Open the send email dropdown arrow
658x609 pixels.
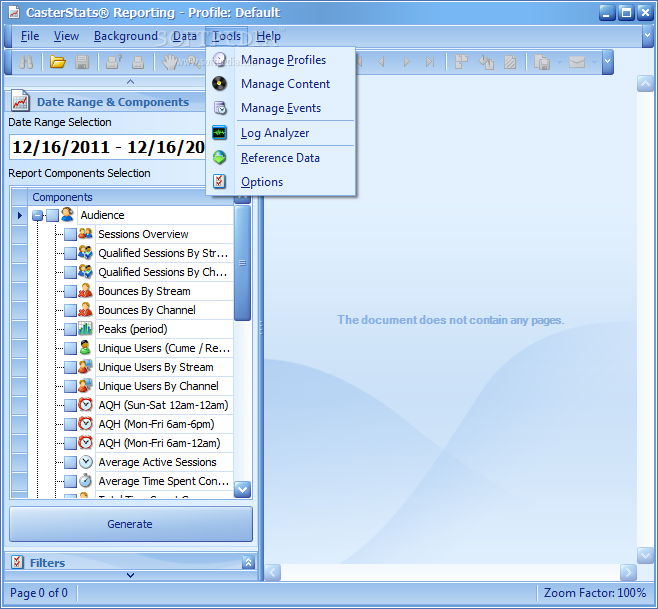[x=594, y=62]
